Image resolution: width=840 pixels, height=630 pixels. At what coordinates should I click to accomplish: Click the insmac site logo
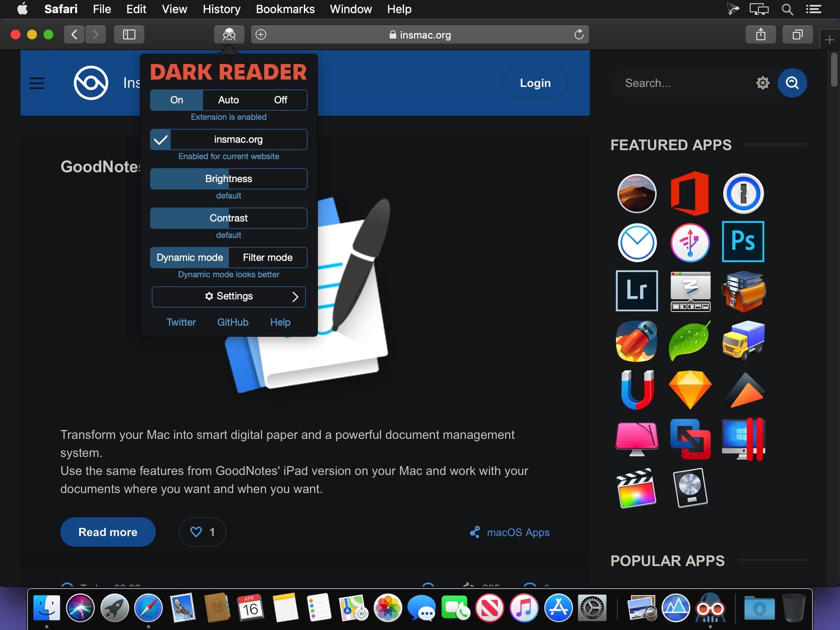pos(91,83)
